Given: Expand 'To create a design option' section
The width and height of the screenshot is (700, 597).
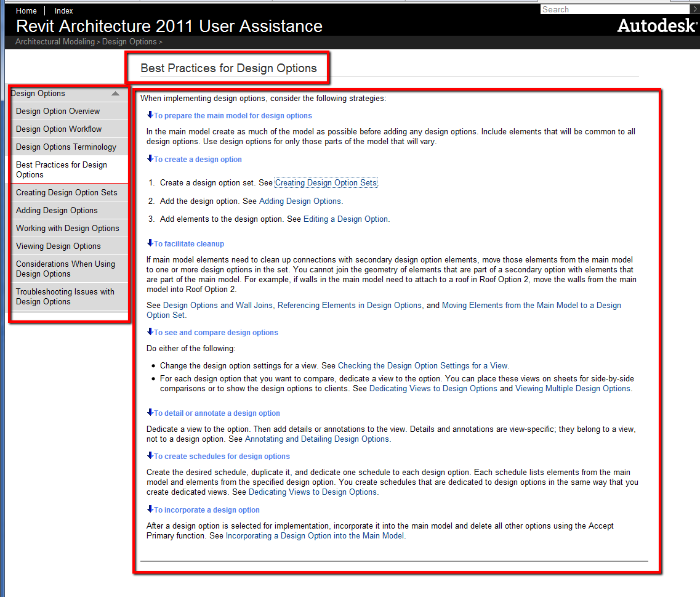Looking at the screenshot, I should click(194, 159).
